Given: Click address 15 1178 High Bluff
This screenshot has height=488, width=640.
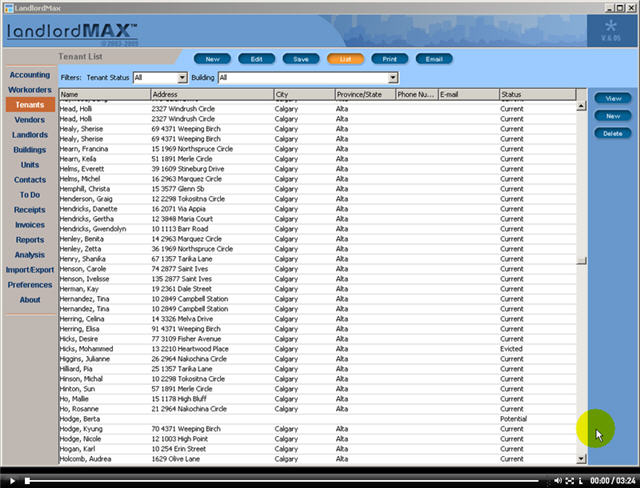Looking at the screenshot, I should (x=179, y=399).
